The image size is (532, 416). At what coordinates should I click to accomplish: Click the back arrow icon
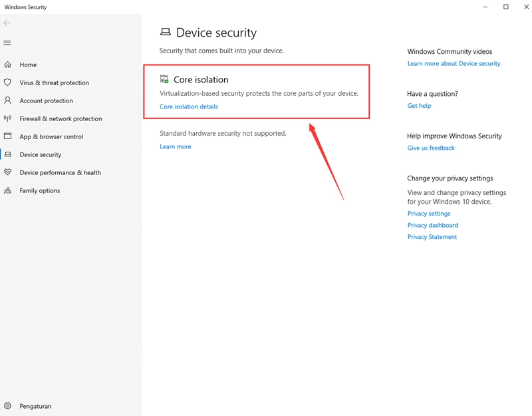pos(7,23)
